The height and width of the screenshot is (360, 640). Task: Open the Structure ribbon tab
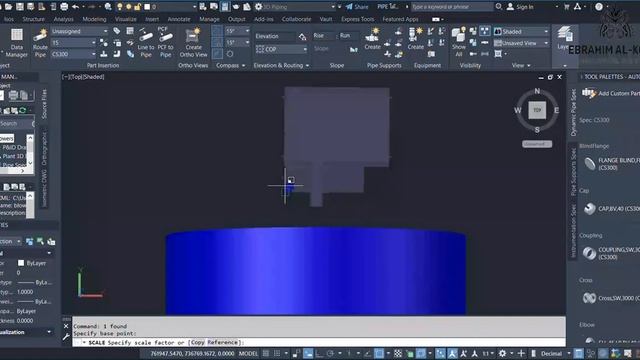click(33, 19)
